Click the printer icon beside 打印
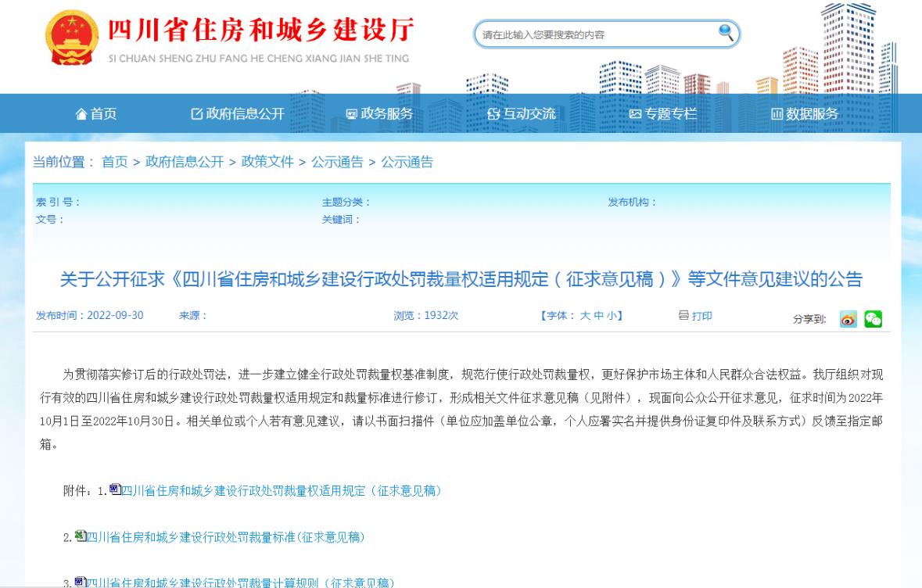This screenshot has width=922, height=588. (x=683, y=317)
